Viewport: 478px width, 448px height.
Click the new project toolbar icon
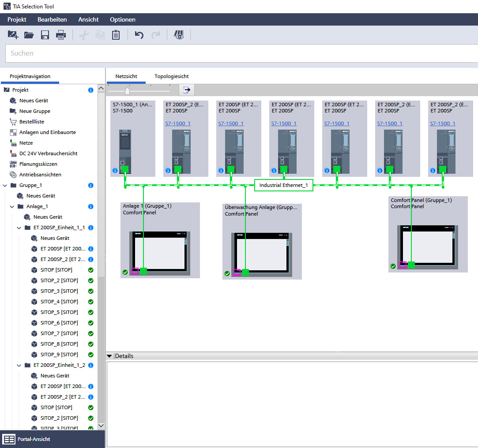(x=13, y=35)
